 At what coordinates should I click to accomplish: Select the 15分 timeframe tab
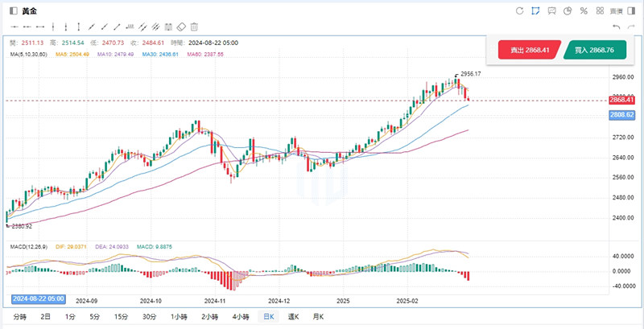tap(121, 317)
